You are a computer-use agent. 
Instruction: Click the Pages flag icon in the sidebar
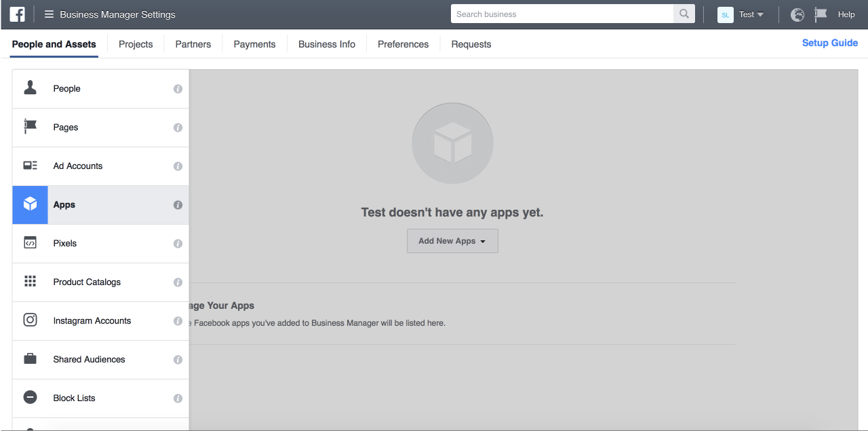[30, 127]
